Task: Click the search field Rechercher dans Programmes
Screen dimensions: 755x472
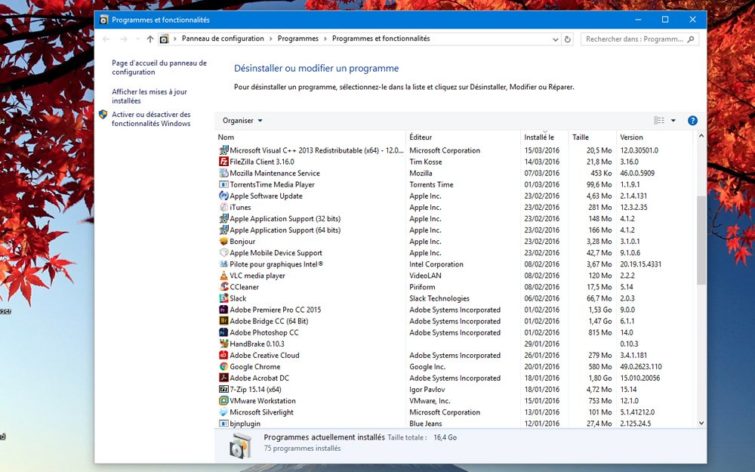Action: tap(635, 39)
